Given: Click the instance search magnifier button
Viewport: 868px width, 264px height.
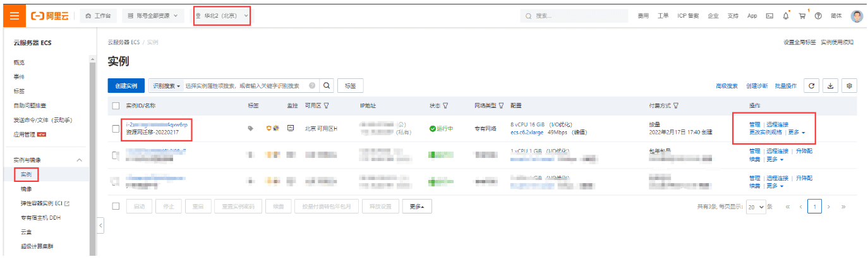Looking at the screenshot, I should click(x=327, y=86).
